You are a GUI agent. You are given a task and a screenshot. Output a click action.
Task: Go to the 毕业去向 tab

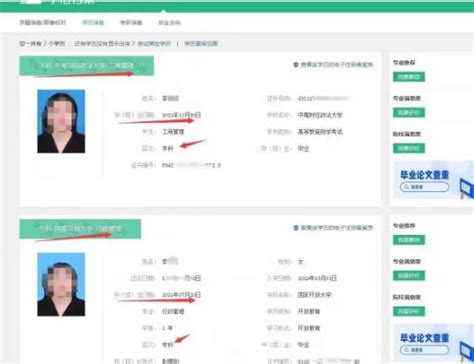click(x=169, y=23)
